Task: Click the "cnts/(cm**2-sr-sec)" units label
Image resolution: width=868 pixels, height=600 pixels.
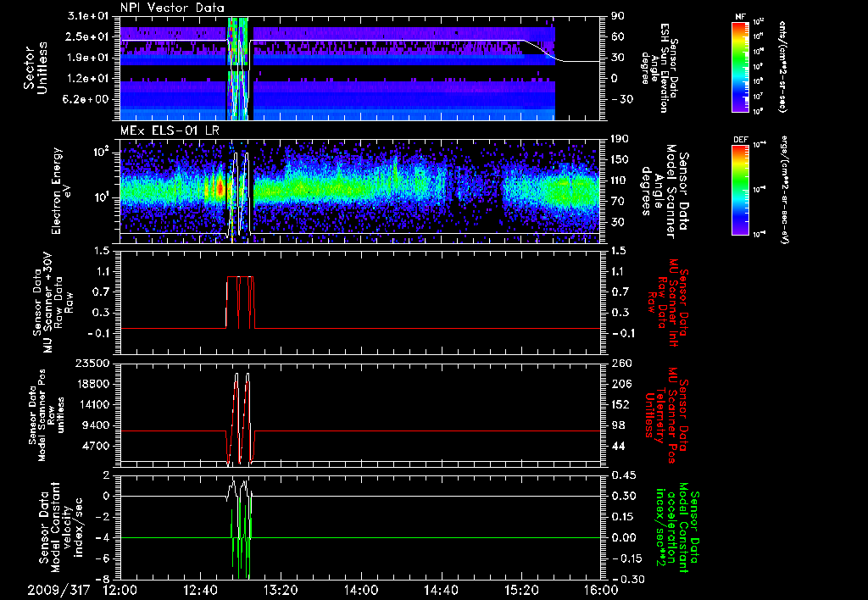Action: 782,66
